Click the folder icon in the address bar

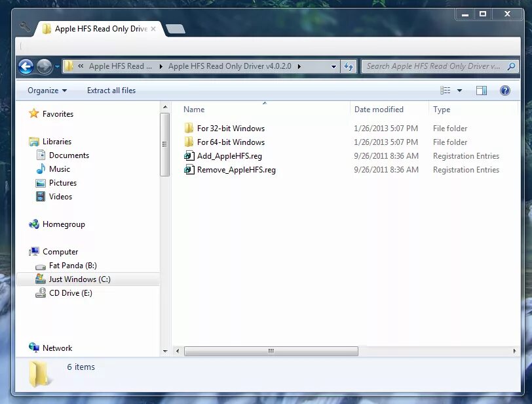pos(69,66)
